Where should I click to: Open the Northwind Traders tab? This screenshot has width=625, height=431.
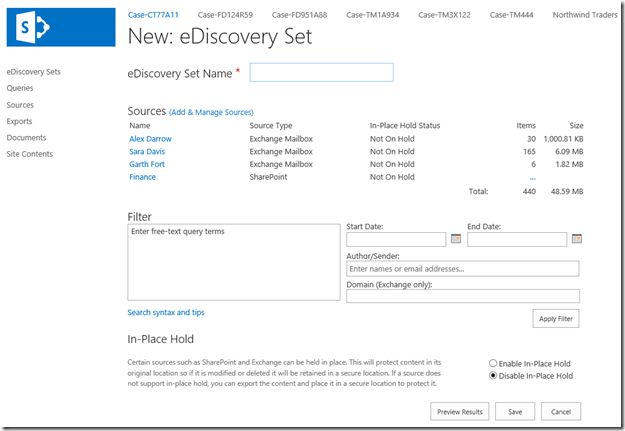[585, 15]
